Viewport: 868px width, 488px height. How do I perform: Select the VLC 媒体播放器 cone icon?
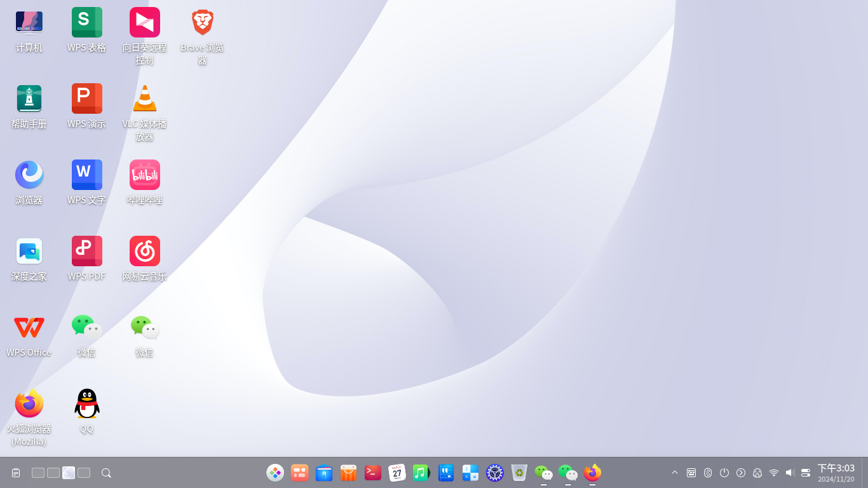[145, 98]
